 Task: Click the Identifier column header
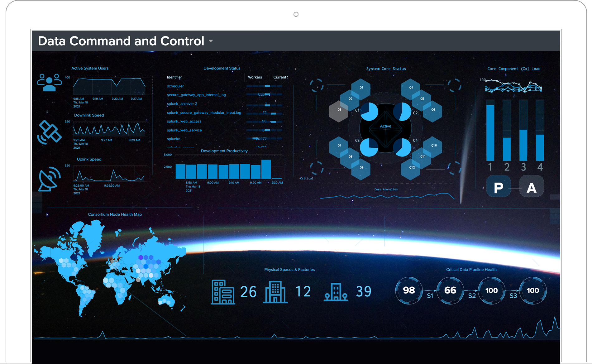(174, 77)
